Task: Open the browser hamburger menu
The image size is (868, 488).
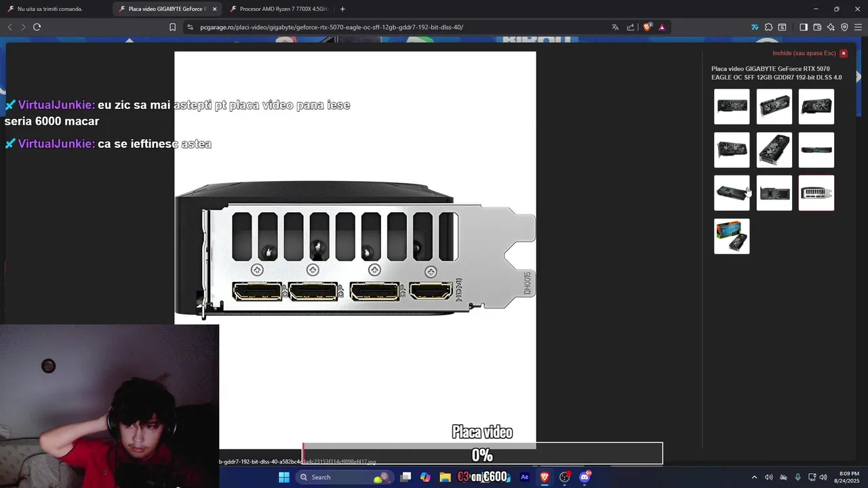Action: coord(858,27)
